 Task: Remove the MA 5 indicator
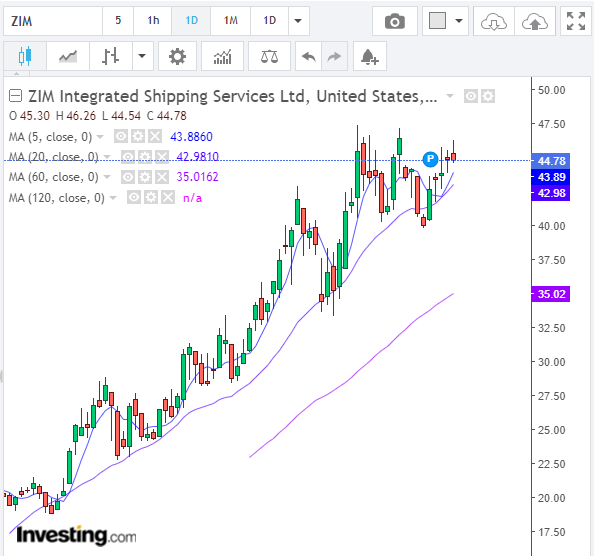pyautogui.click(x=155, y=136)
